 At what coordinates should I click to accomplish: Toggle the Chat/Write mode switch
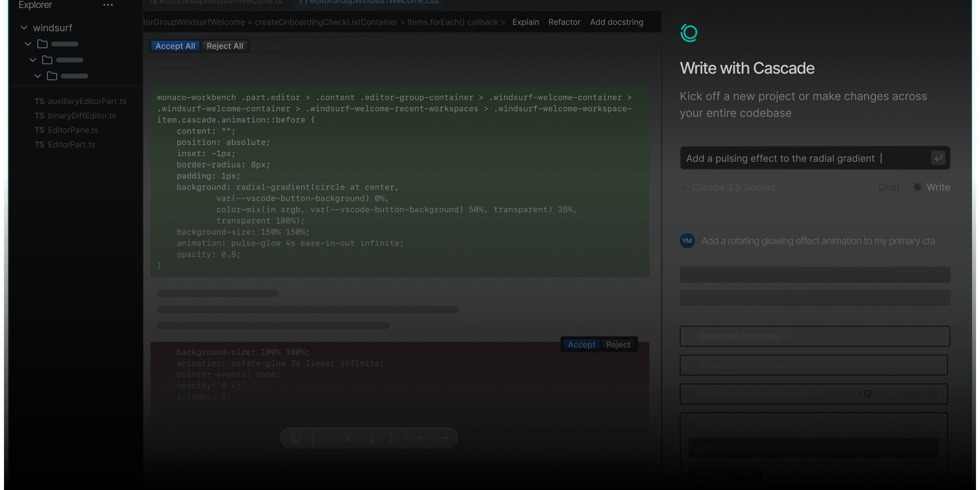click(x=913, y=187)
